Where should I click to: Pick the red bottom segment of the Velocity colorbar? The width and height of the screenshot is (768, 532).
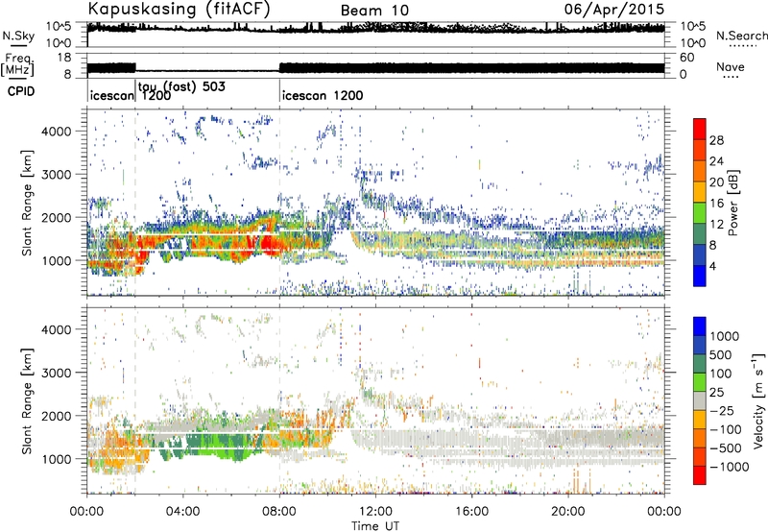pos(700,475)
